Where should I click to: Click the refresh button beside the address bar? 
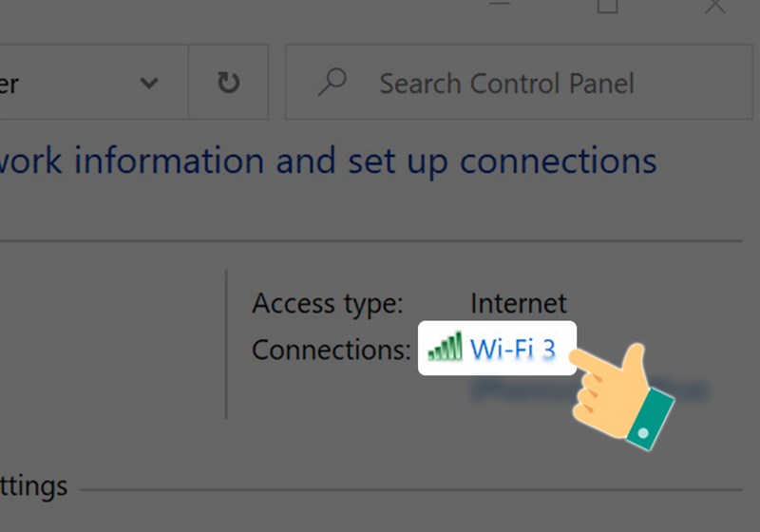point(228,83)
